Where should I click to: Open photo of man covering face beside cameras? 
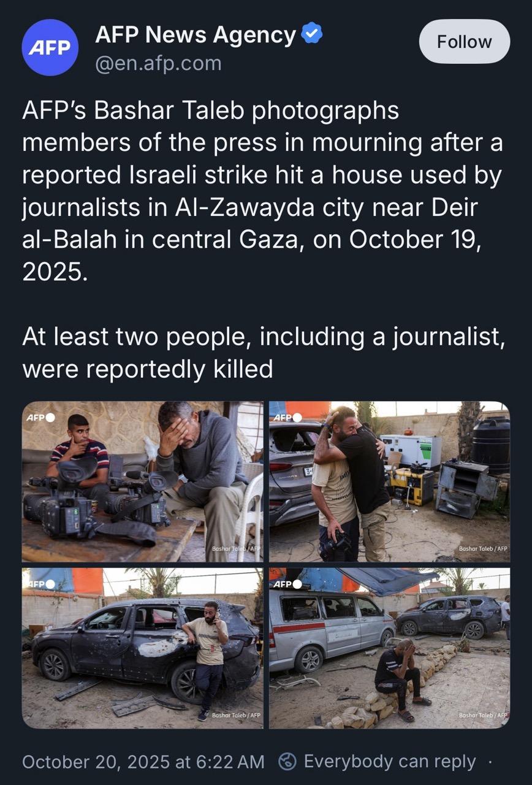143,482
